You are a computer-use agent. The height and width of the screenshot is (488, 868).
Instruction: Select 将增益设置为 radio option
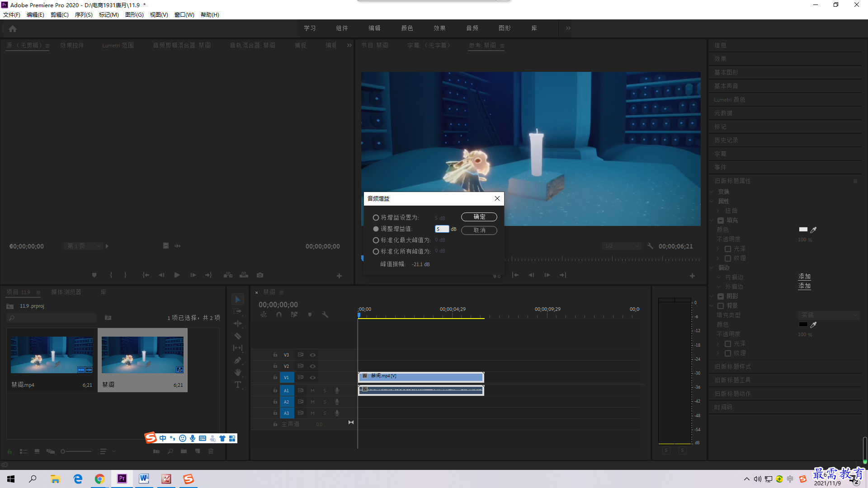point(376,218)
